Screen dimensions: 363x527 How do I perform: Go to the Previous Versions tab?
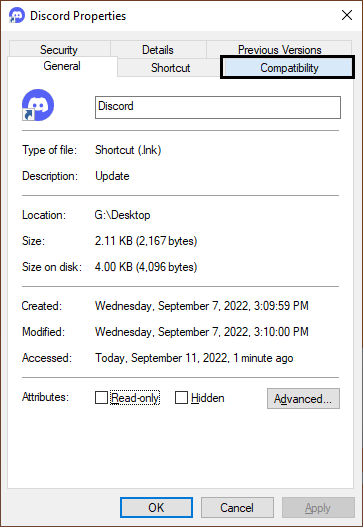pyautogui.click(x=279, y=49)
